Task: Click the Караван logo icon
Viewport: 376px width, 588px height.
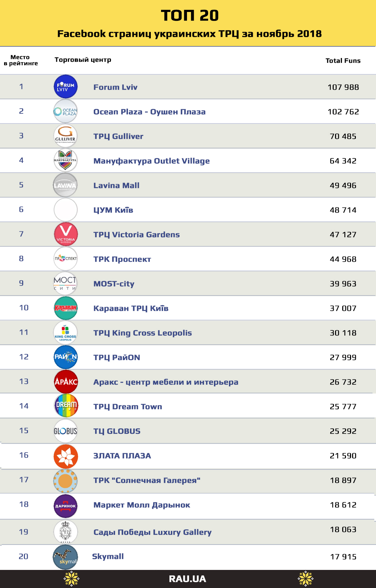Action: 66,308
